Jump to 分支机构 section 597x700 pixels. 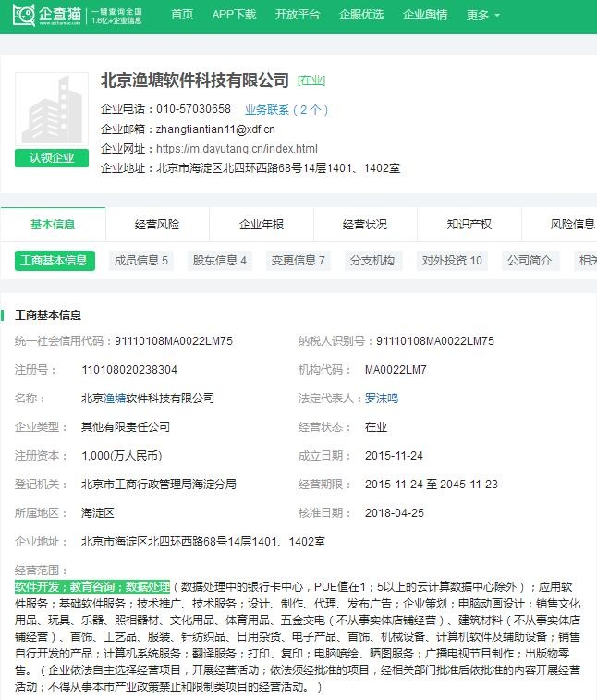(372, 261)
